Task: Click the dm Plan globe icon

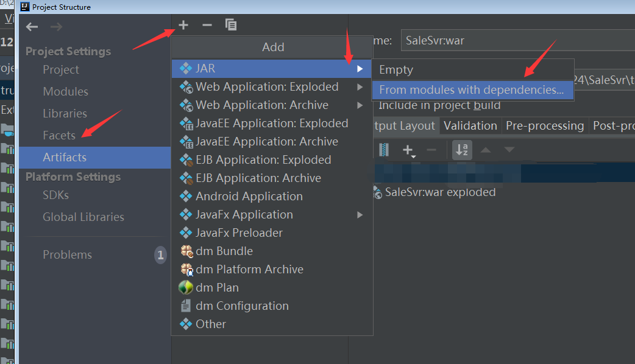Action: (186, 287)
